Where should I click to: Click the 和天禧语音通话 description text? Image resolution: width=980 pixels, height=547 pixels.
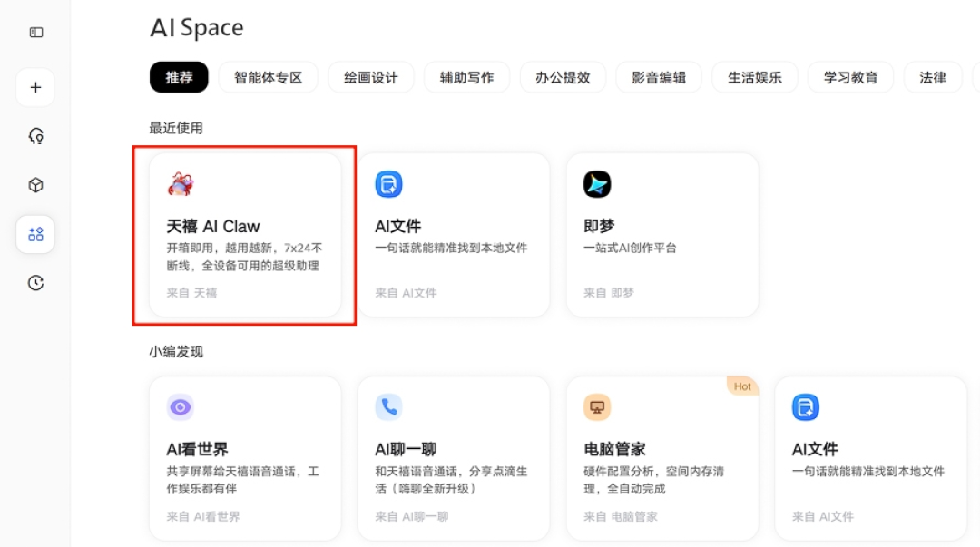pyautogui.click(x=451, y=480)
